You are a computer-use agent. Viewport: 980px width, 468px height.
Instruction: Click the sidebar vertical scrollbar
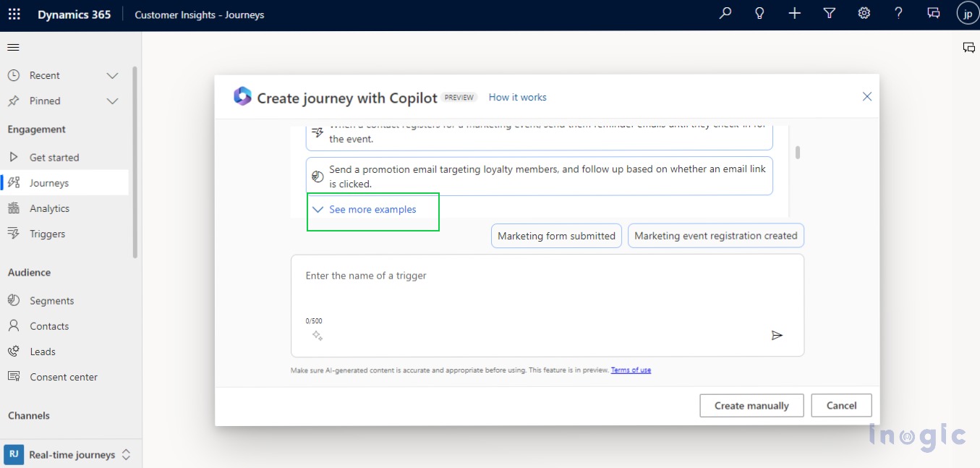135,162
